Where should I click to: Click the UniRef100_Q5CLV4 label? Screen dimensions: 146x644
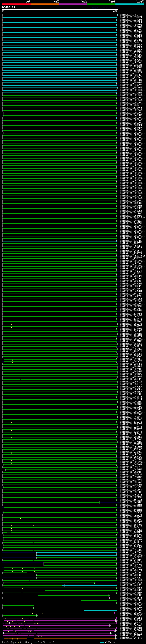[131, 570]
